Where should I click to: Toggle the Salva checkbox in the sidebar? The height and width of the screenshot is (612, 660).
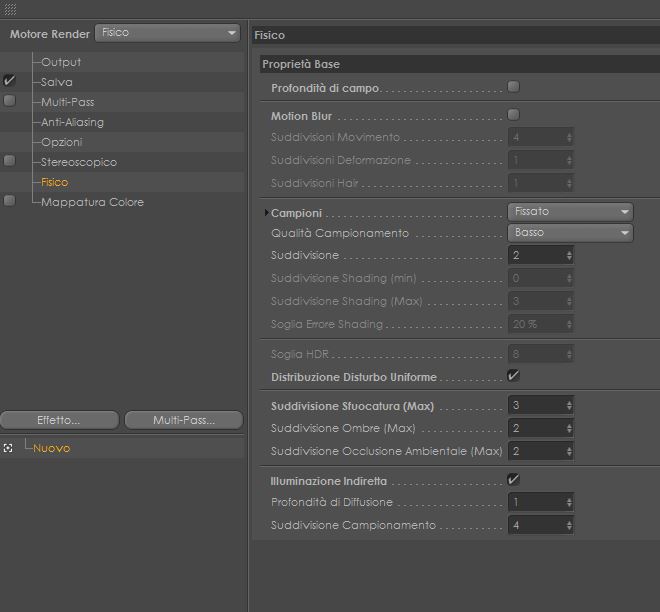(x=10, y=81)
